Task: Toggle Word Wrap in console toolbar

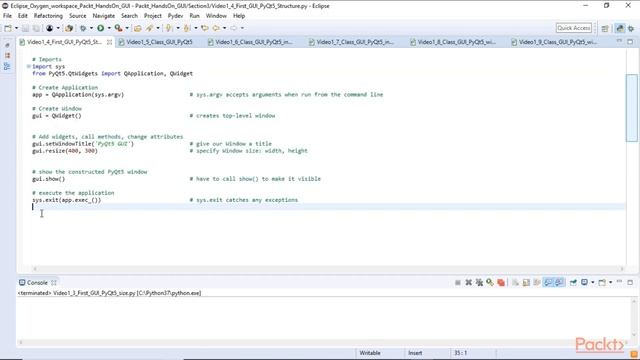Action: (537, 282)
